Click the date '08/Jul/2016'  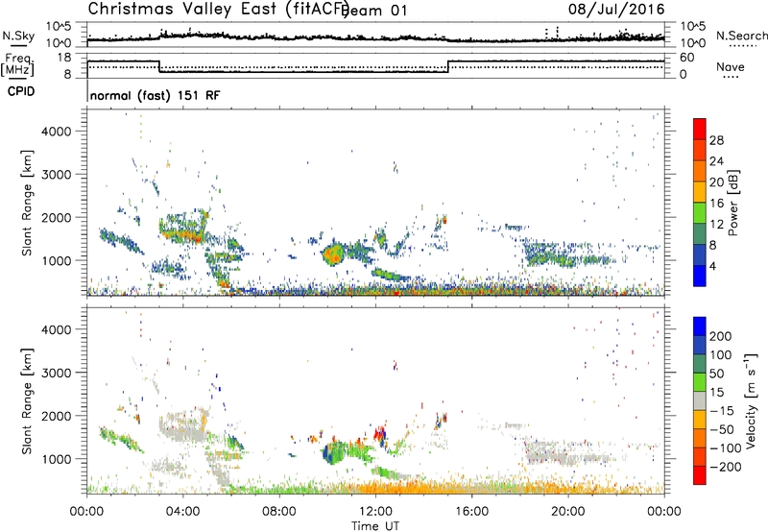pos(616,10)
